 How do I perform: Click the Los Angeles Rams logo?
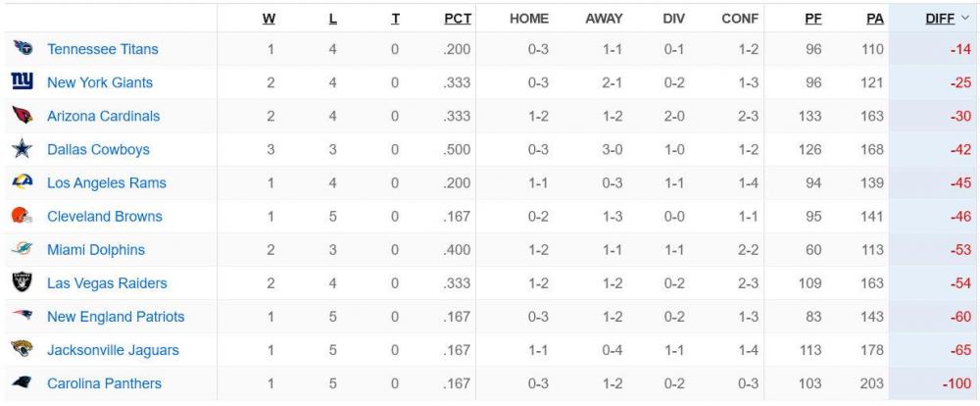point(22,182)
